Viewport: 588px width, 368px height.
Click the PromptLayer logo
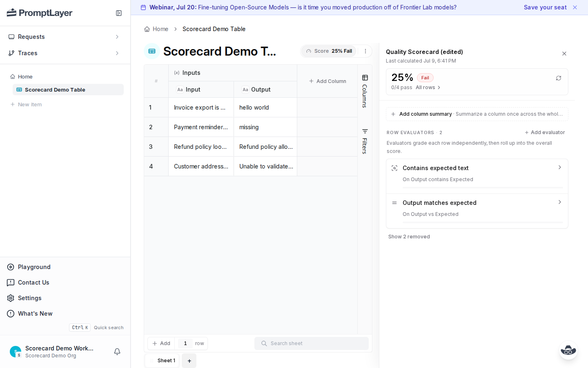[x=40, y=13]
